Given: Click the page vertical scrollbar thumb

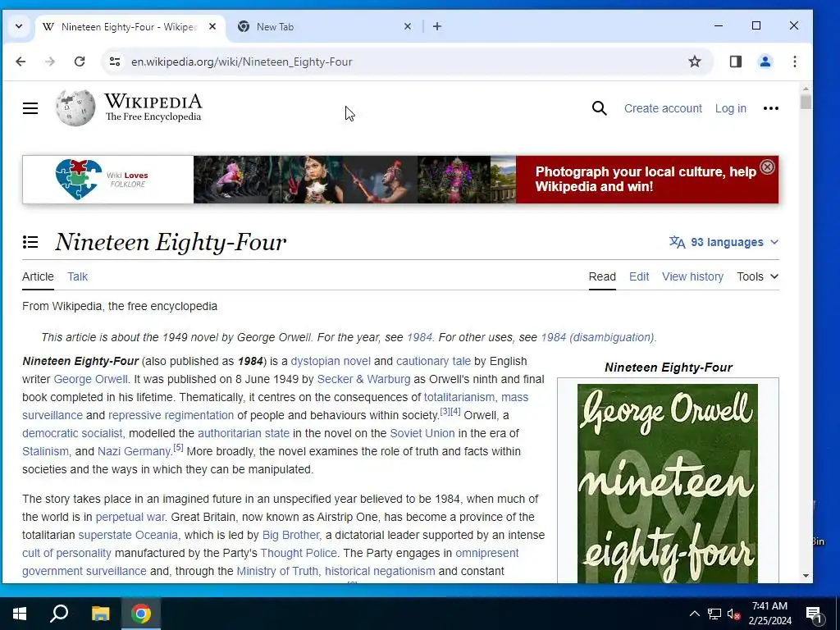Looking at the screenshot, I should (x=806, y=102).
